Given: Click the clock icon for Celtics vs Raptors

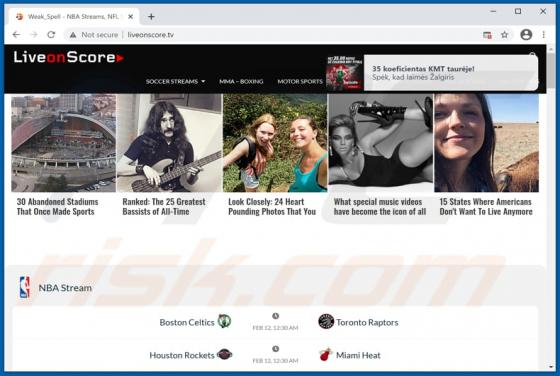Looking at the screenshot, I should tap(275, 316).
